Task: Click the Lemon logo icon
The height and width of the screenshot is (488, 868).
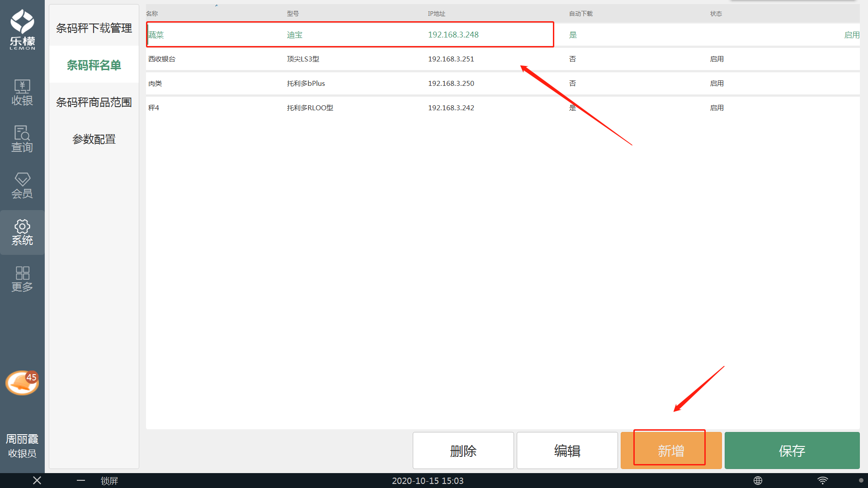Action: (x=22, y=29)
